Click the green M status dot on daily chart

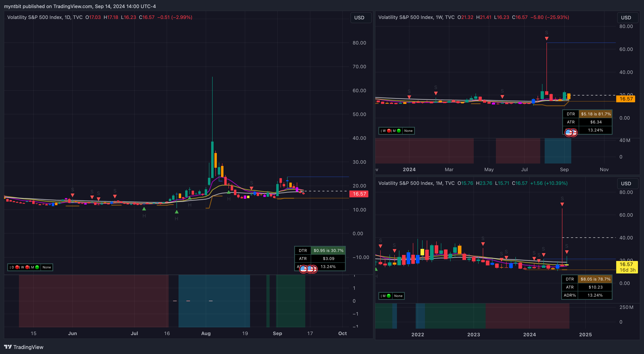(37, 267)
